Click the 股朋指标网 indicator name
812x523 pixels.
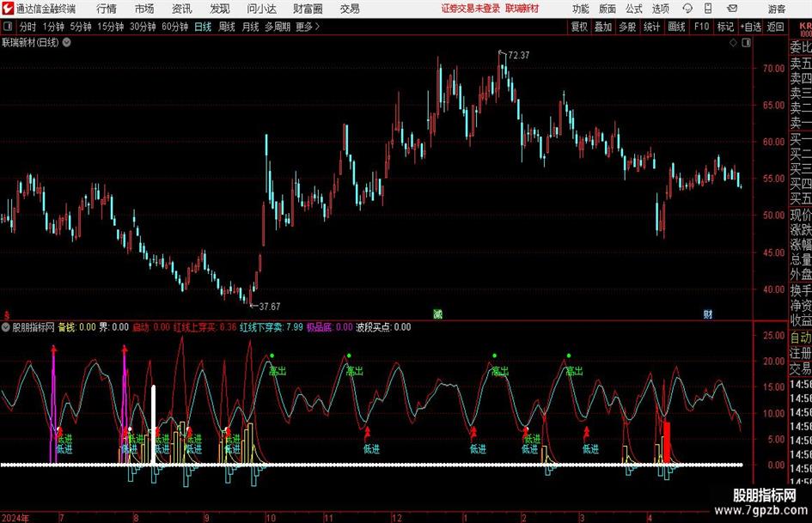click(34, 327)
